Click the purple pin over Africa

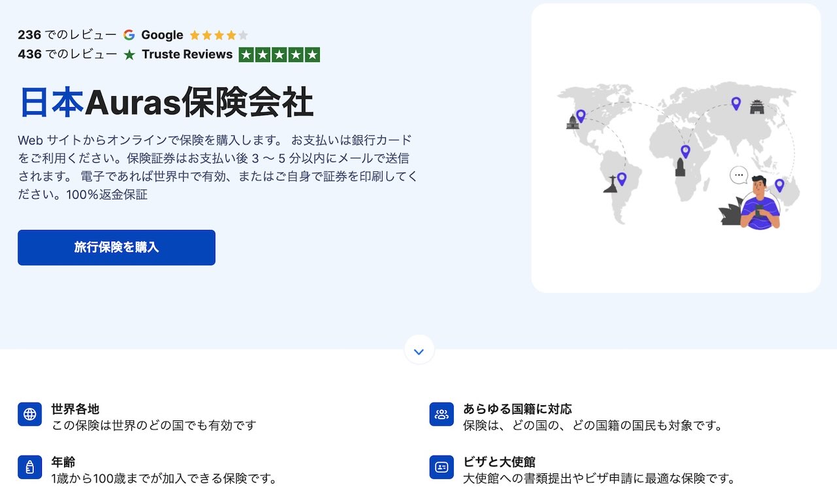685,150
